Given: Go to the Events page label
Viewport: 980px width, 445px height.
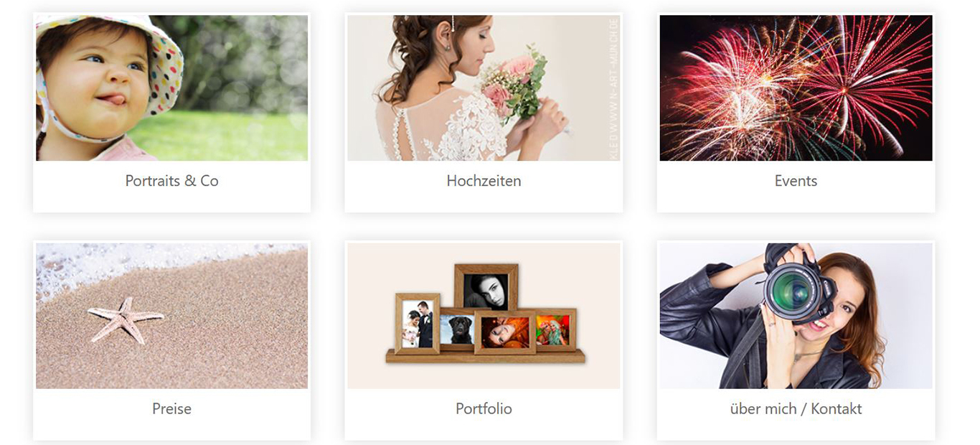Looking at the screenshot, I should (796, 181).
